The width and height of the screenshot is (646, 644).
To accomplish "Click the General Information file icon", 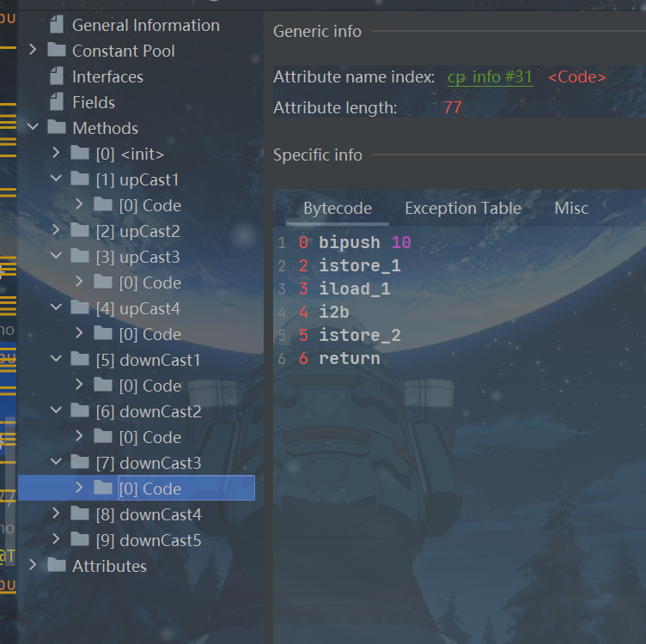I will pos(57,25).
